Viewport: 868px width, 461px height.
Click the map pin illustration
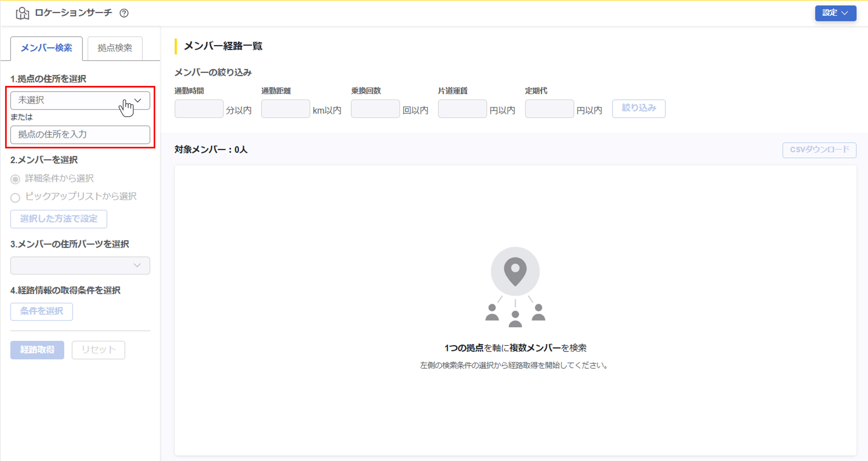(515, 271)
